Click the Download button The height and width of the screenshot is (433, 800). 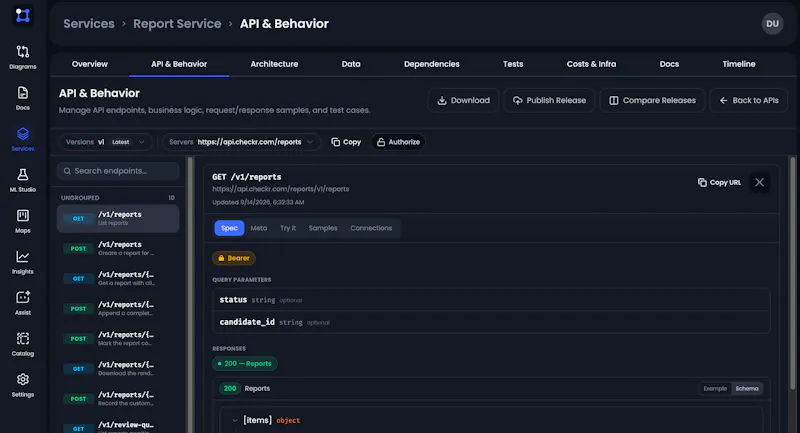[463, 100]
